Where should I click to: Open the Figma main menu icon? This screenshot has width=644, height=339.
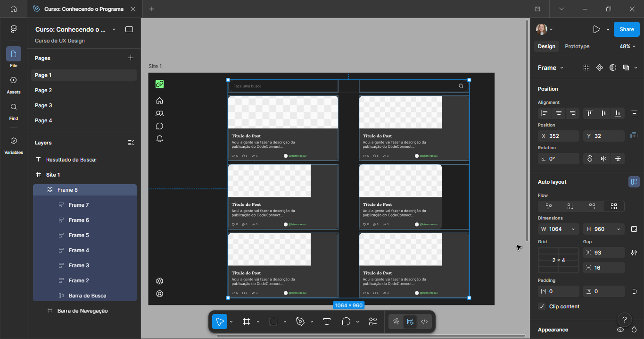pos(13,29)
